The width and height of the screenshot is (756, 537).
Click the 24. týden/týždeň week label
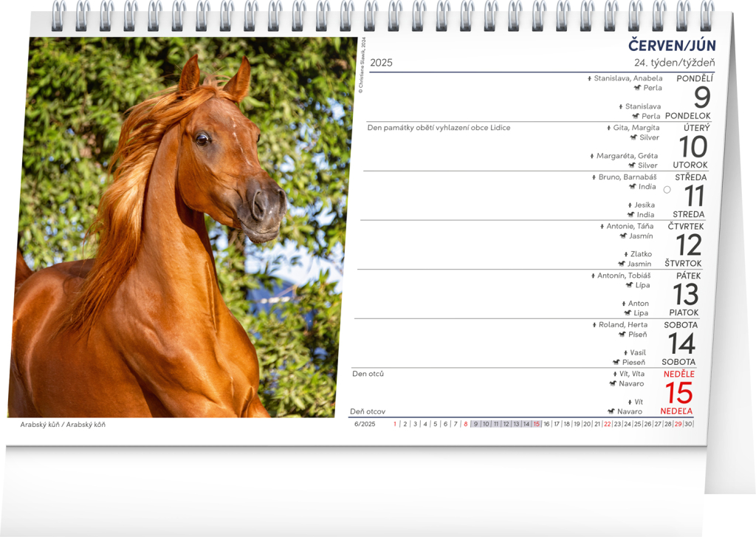(673, 63)
